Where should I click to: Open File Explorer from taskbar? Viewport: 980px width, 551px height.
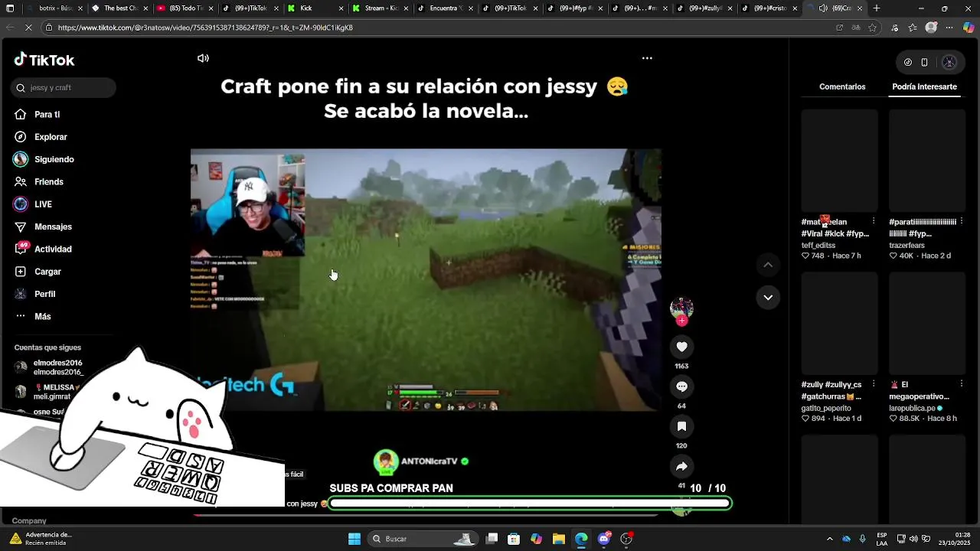pos(558,539)
